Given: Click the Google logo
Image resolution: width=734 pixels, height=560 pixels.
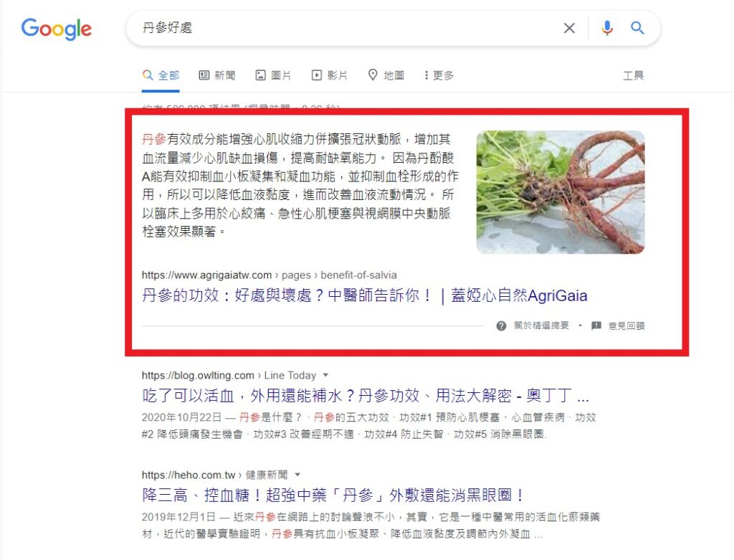Looking at the screenshot, I should coord(56,29).
